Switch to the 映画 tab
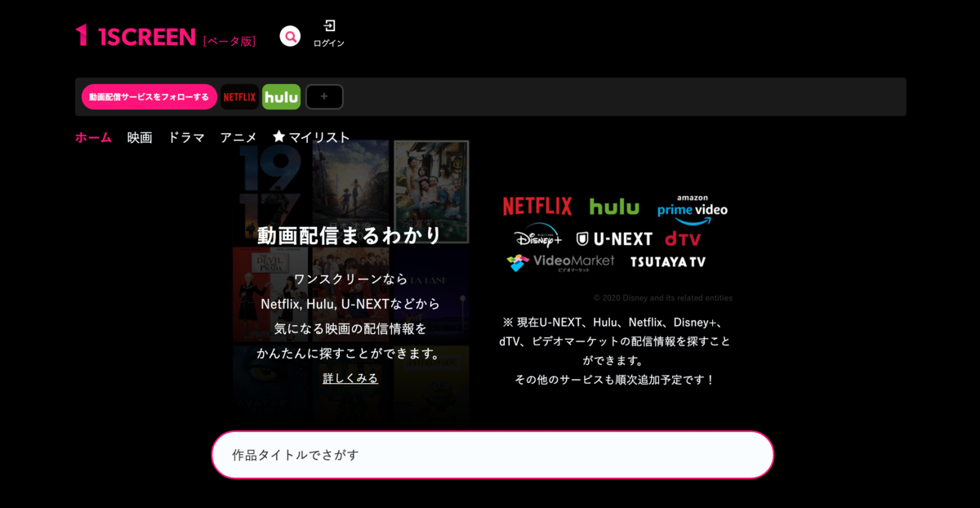This screenshot has width=980, height=508. (140, 137)
